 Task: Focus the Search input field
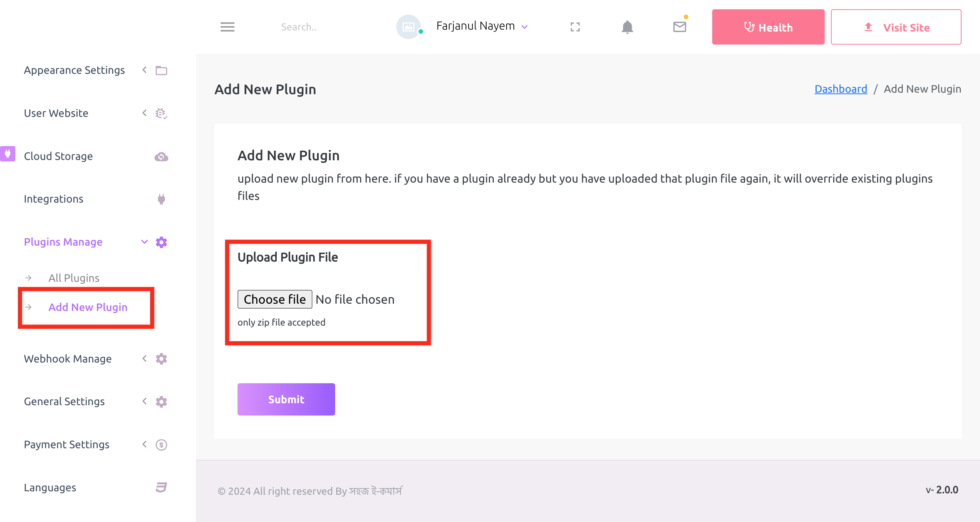pos(299,27)
